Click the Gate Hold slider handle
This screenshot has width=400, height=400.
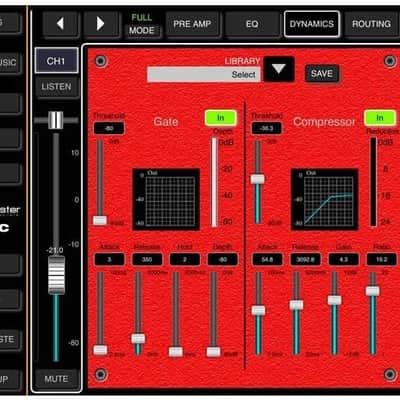pyautogui.click(x=176, y=352)
